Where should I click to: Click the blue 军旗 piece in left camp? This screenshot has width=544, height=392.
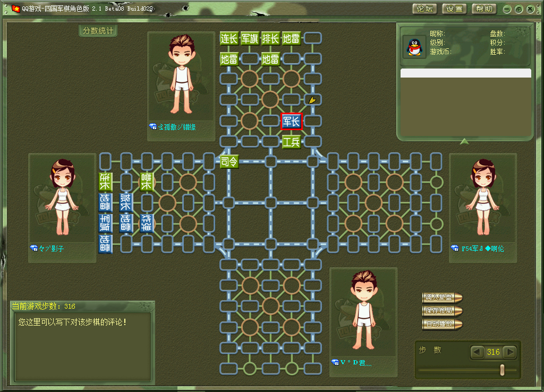coord(105,223)
